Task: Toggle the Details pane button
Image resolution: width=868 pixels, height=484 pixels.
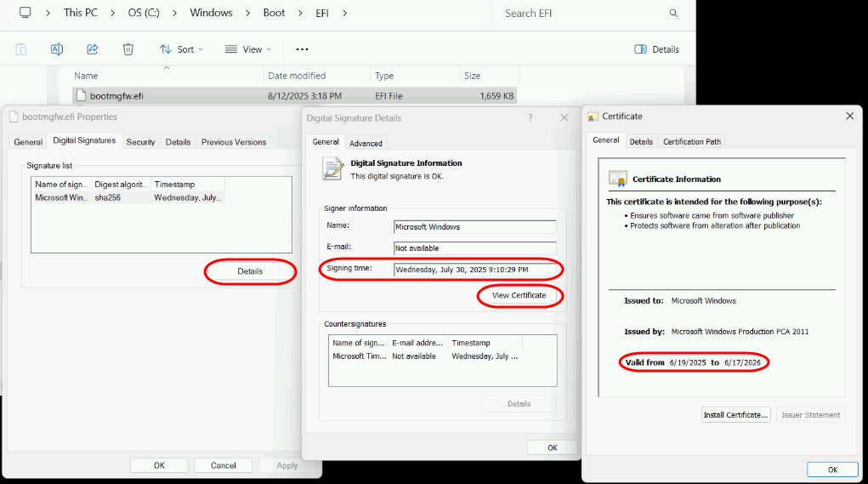Action: click(656, 49)
